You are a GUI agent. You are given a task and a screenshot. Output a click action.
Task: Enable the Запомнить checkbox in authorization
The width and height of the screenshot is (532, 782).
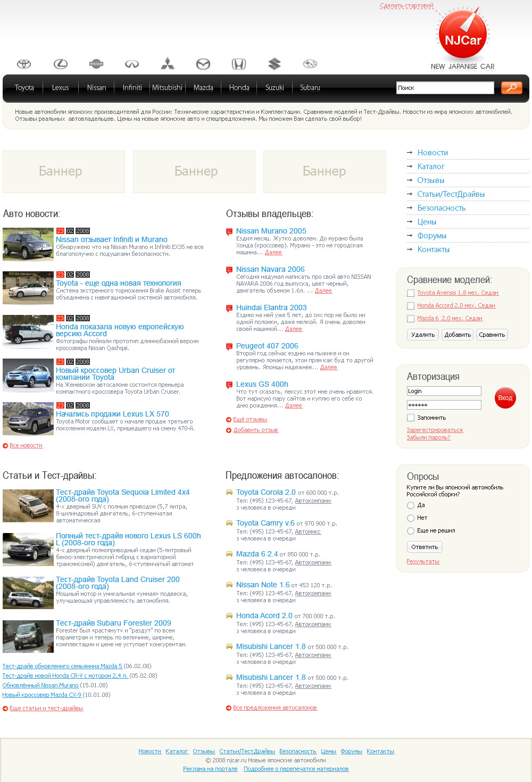pyautogui.click(x=410, y=418)
